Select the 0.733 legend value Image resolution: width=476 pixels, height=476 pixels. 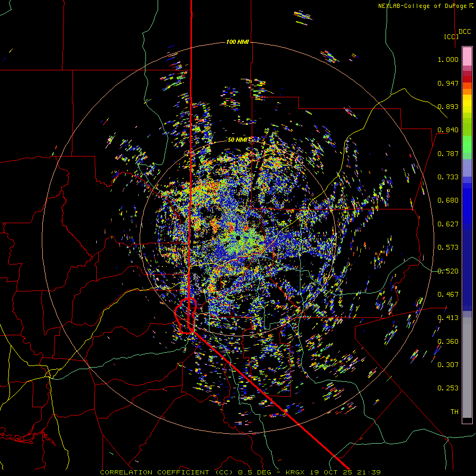coord(448,177)
